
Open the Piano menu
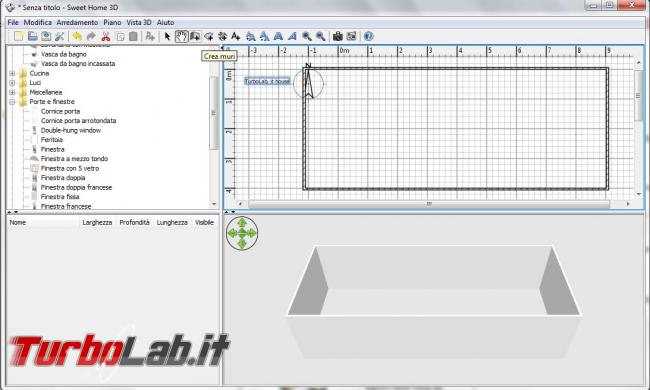112,22
